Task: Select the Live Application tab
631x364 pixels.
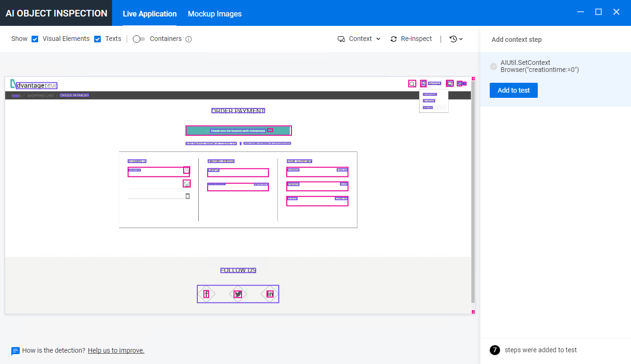Action: [x=150, y=14]
